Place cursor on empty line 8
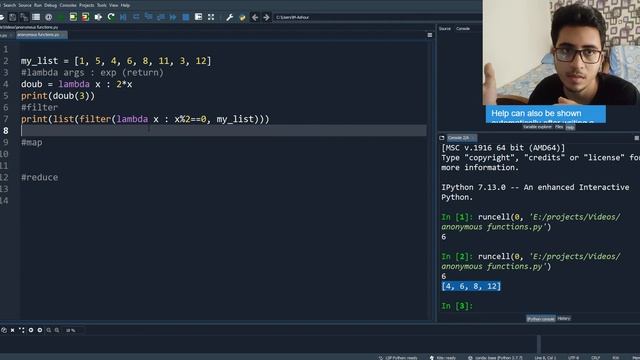Image resolution: width=640 pixels, height=360 pixels. [224, 131]
